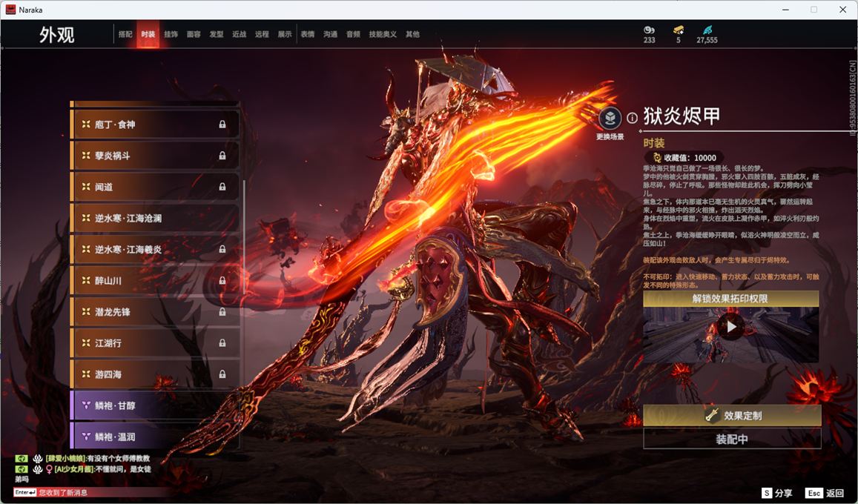The width and height of the screenshot is (858, 504).
Task: Play the skin effect preview video
Action: click(731, 327)
